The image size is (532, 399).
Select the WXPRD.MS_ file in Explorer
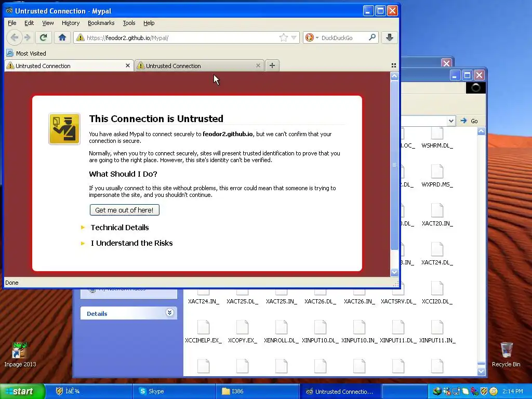tap(437, 176)
